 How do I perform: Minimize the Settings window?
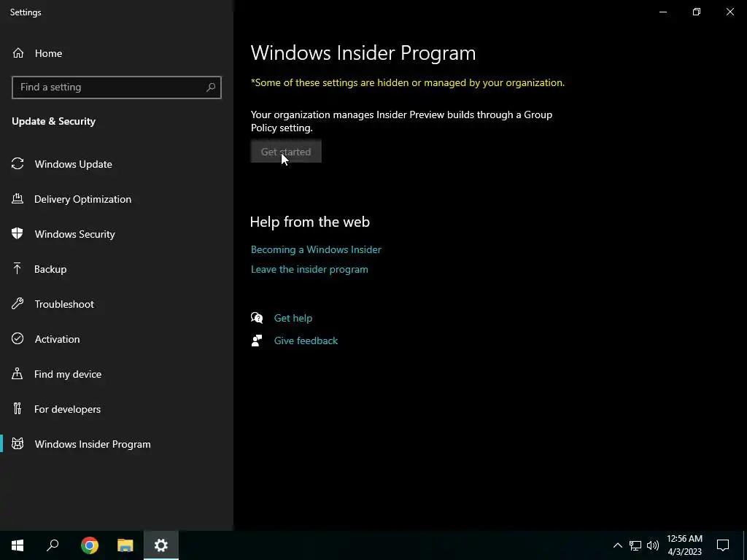[x=662, y=12]
